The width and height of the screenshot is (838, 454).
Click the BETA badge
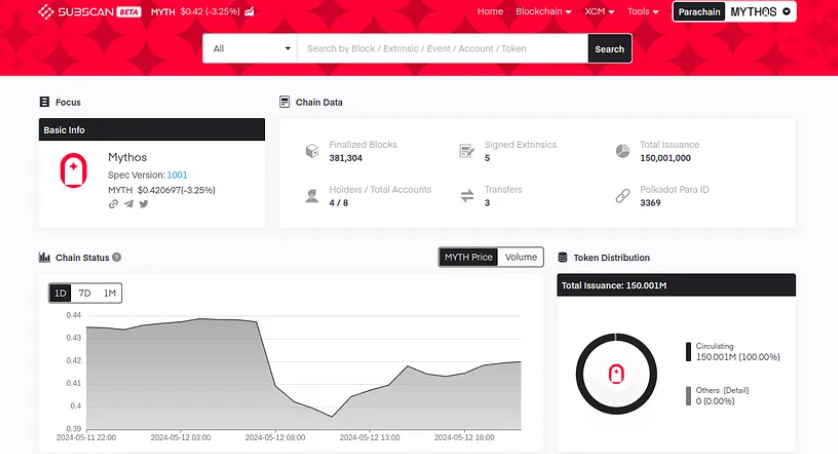tap(129, 12)
